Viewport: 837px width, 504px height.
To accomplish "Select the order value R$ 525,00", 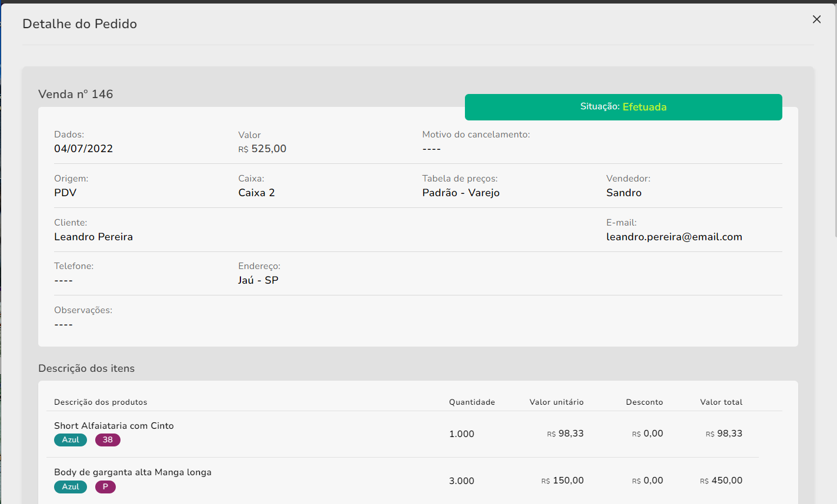I will click(x=262, y=149).
